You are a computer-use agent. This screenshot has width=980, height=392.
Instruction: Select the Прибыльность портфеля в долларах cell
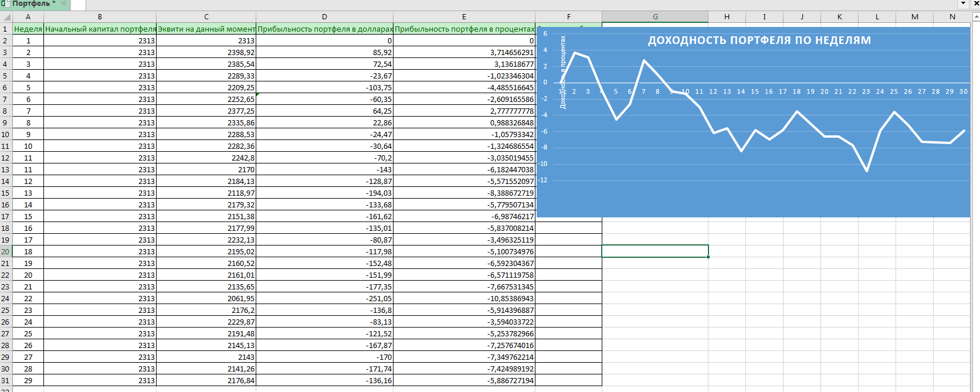(324, 29)
